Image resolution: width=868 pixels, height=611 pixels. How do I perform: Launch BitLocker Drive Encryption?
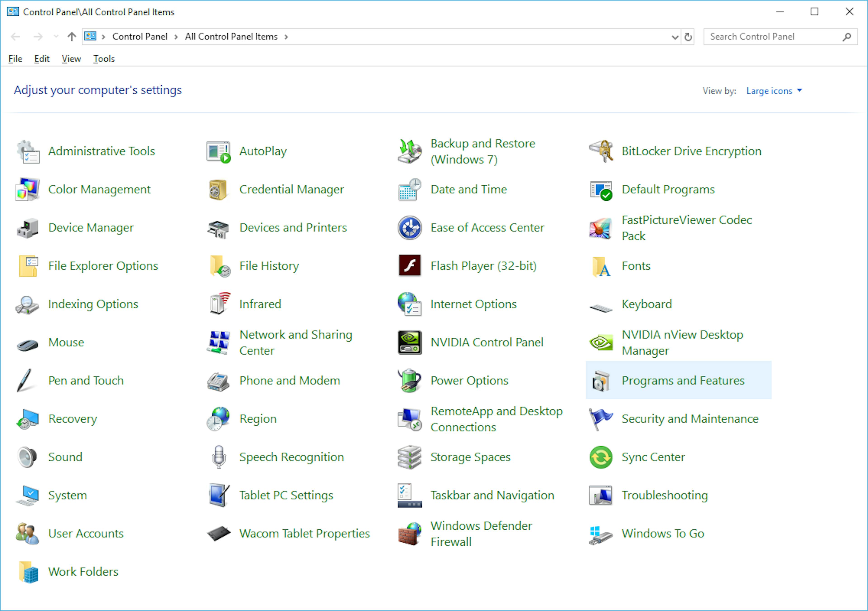[x=691, y=151]
